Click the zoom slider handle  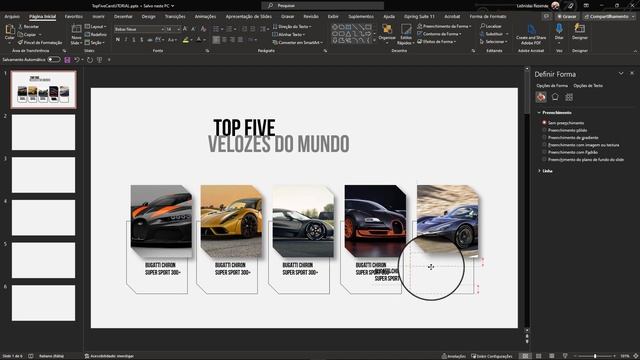pyautogui.click(x=595, y=356)
